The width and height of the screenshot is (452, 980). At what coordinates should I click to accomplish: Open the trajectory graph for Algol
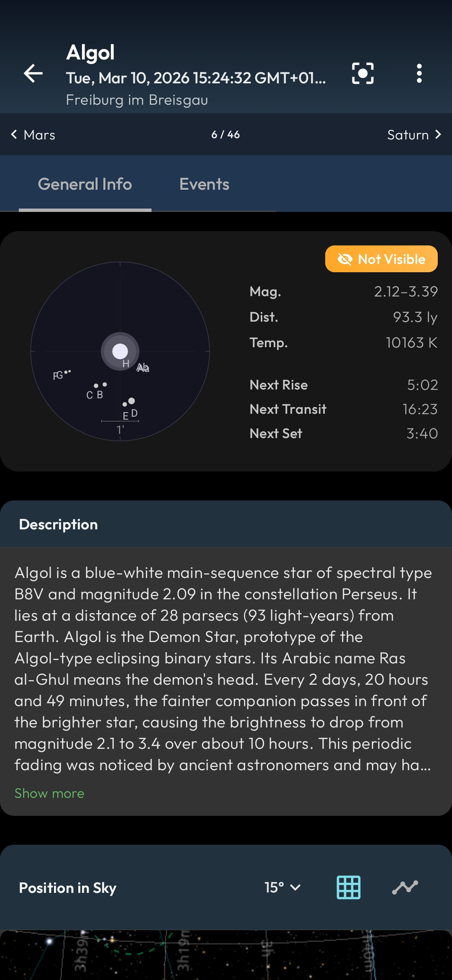405,887
